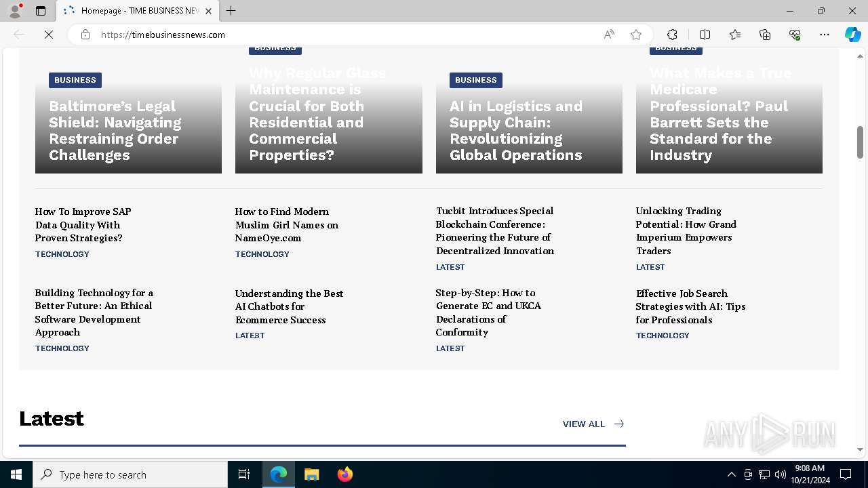Open How To Improve SAP Data Quality article

(x=83, y=224)
